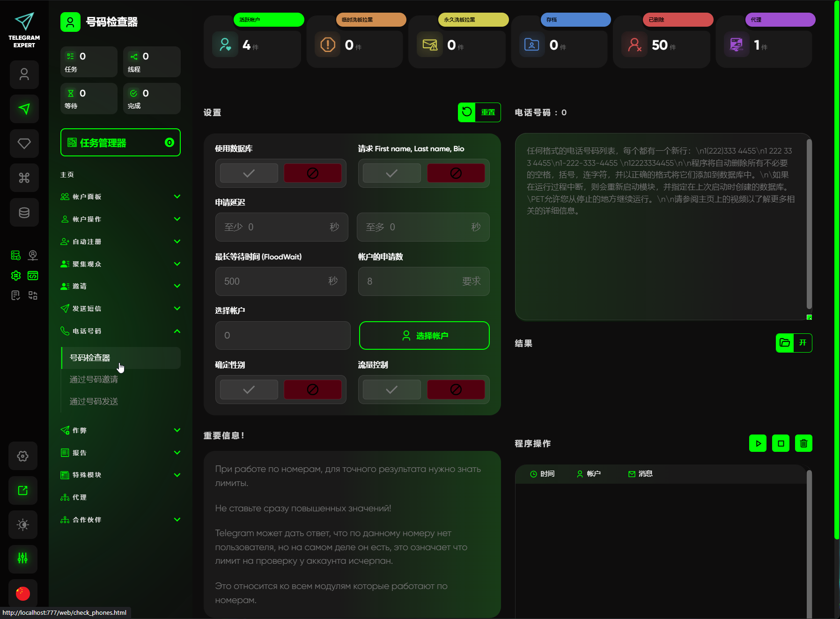The image size is (840, 619).
Task: Open the diamond icon in left sidebar
Action: pyautogui.click(x=24, y=143)
